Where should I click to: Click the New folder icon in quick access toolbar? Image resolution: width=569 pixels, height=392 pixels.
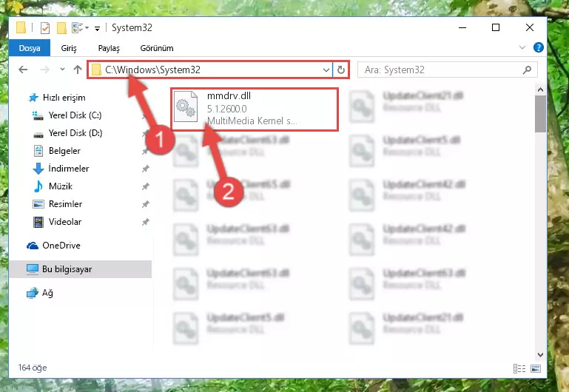coord(61,28)
